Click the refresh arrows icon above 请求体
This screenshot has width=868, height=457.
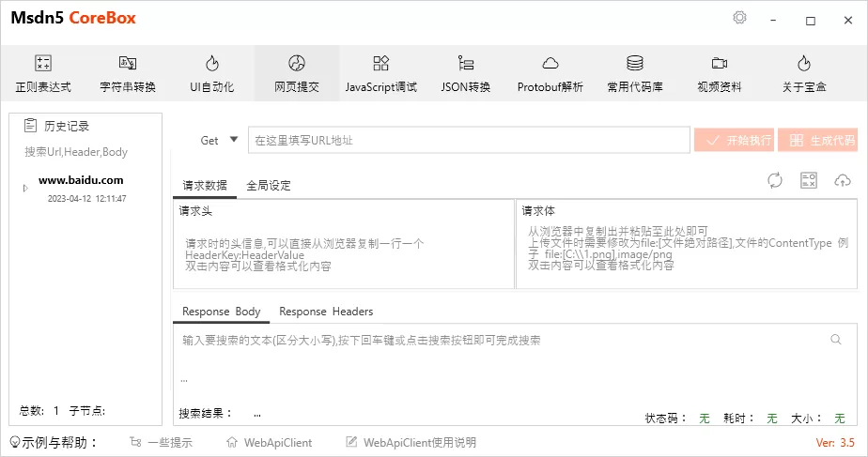coord(775,180)
